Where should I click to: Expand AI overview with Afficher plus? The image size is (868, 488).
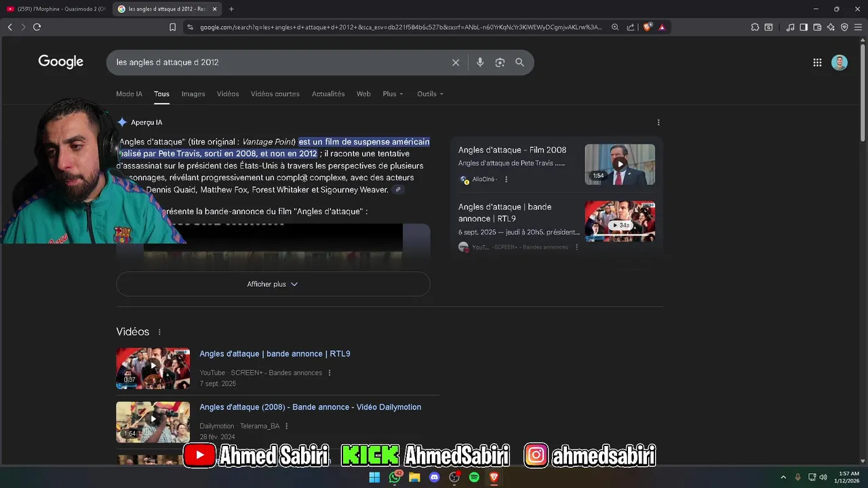273,284
